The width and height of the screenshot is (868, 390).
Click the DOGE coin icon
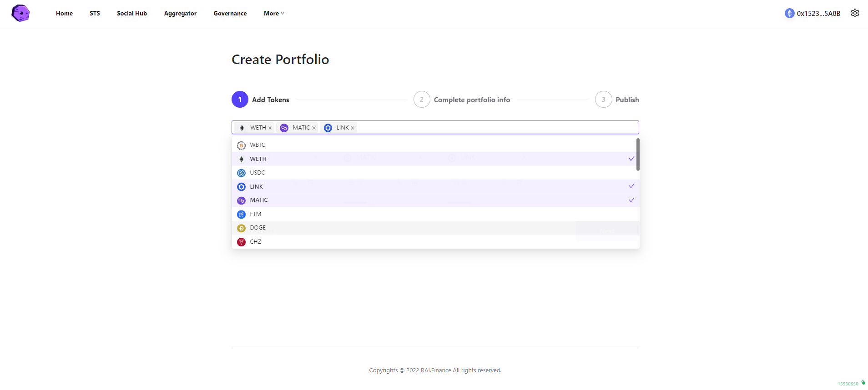pyautogui.click(x=241, y=228)
